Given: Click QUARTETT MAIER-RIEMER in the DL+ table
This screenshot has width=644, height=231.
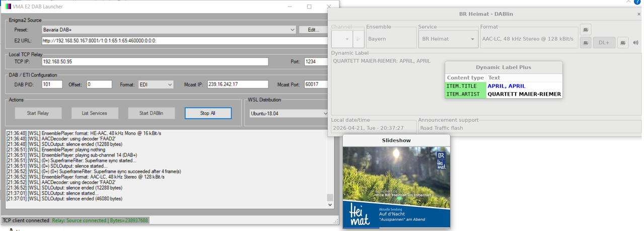Looking at the screenshot, I should click(524, 94).
